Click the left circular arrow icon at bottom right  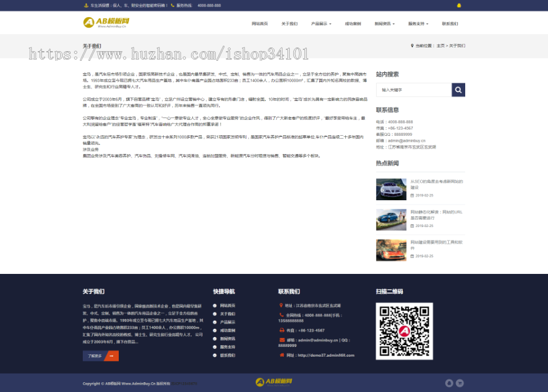tap(449, 383)
